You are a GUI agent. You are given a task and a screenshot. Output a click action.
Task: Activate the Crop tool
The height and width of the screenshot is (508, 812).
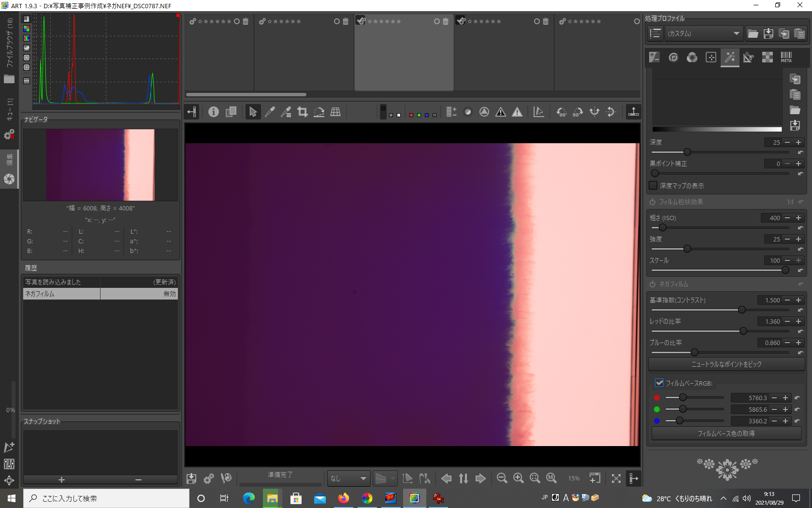pos(303,112)
